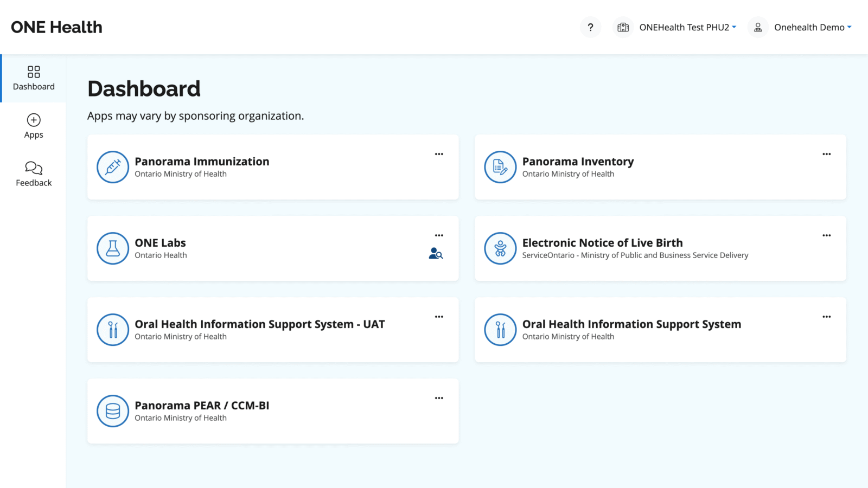
Task: Click the Panorama Inventory document icon
Action: tap(500, 167)
